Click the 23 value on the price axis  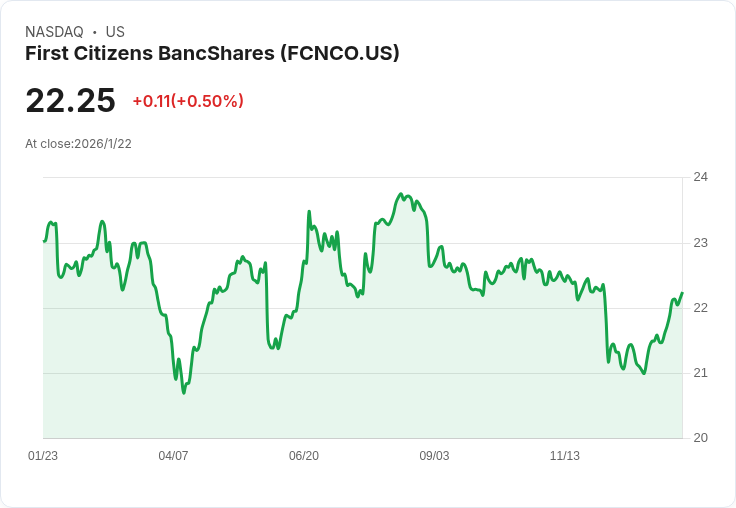pyautogui.click(x=701, y=243)
